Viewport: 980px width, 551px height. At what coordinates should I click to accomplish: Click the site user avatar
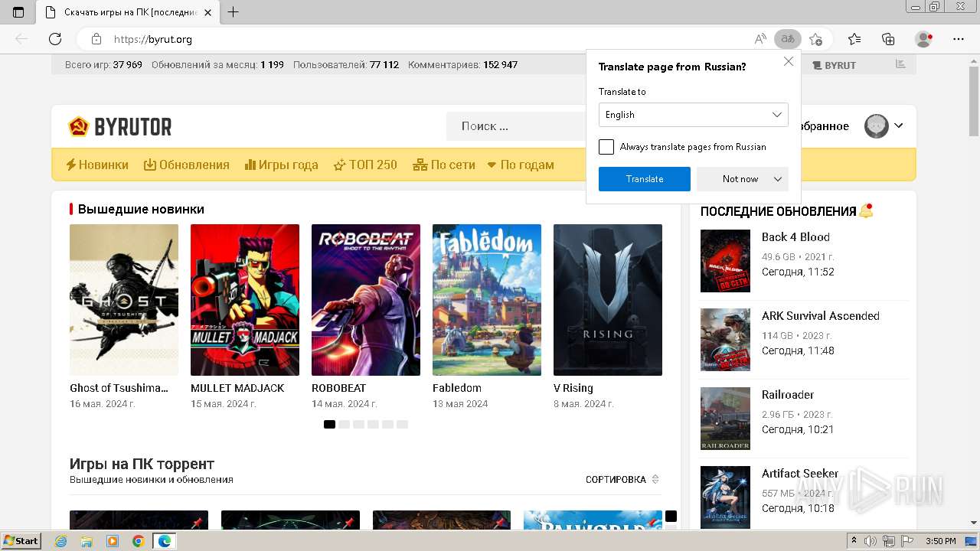tap(877, 126)
